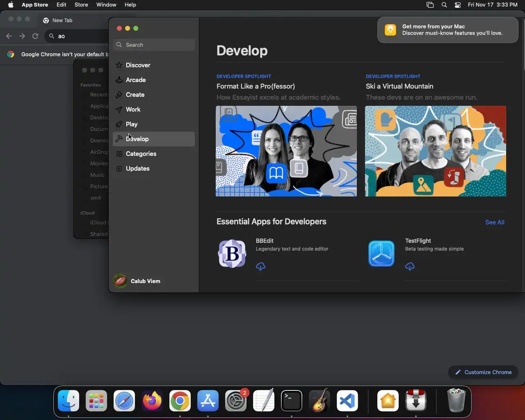Select the New Tab tab in Chrome
Screen dimensions: 525x420
tap(62, 20)
